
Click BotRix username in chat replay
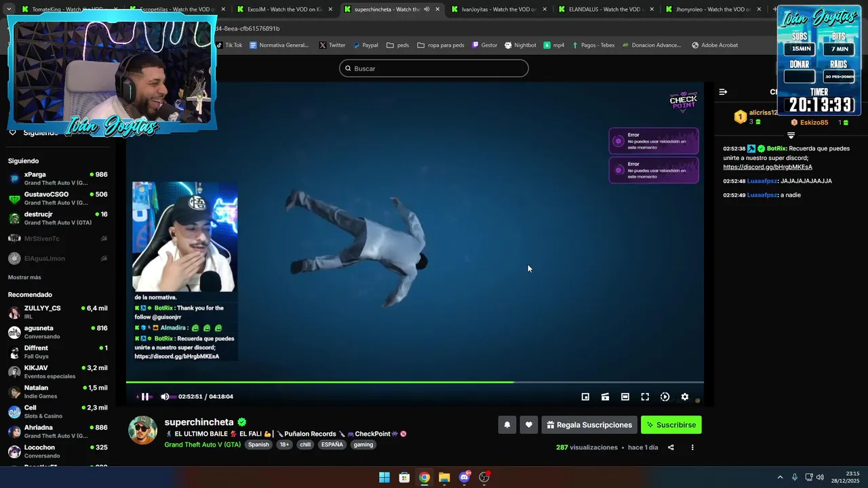click(x=776, y=148)
